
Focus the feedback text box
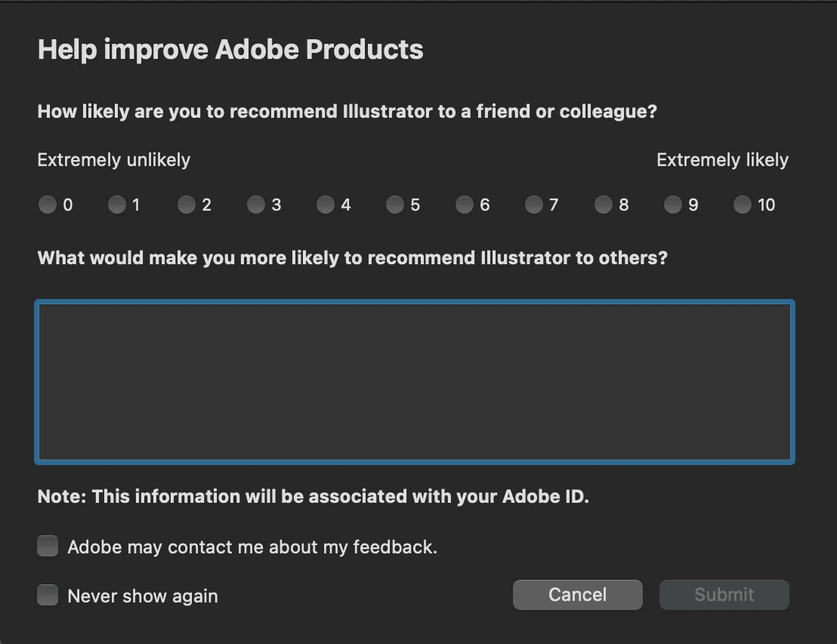point(415,382)
